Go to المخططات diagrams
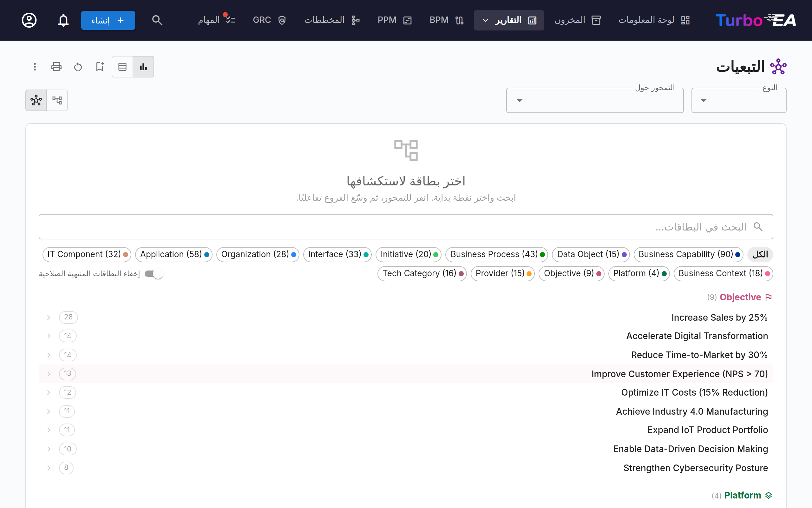The width and height of the screenshot is (812, 508). (332, 20)
